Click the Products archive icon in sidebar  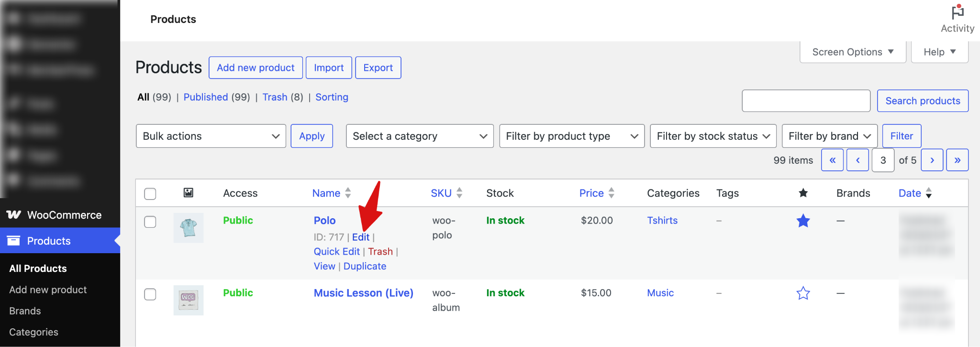pyautogui.click(x=14, y=241)
